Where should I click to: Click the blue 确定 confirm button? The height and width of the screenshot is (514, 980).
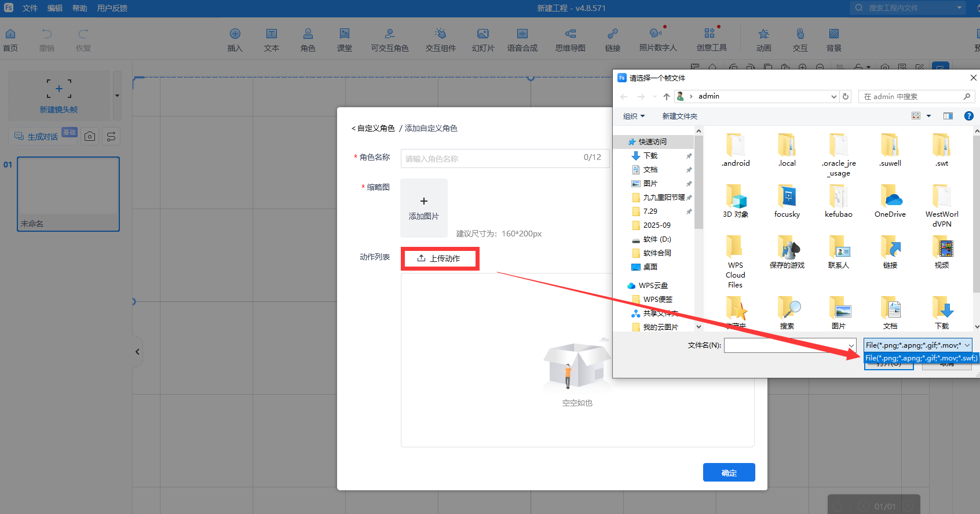(x=729, y=472)
